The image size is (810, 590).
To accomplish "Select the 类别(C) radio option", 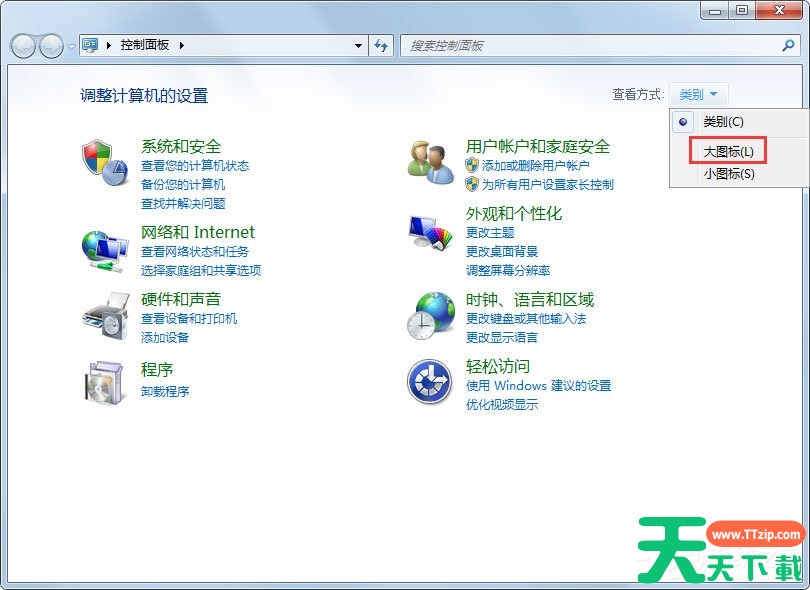I will pos(722,122).
